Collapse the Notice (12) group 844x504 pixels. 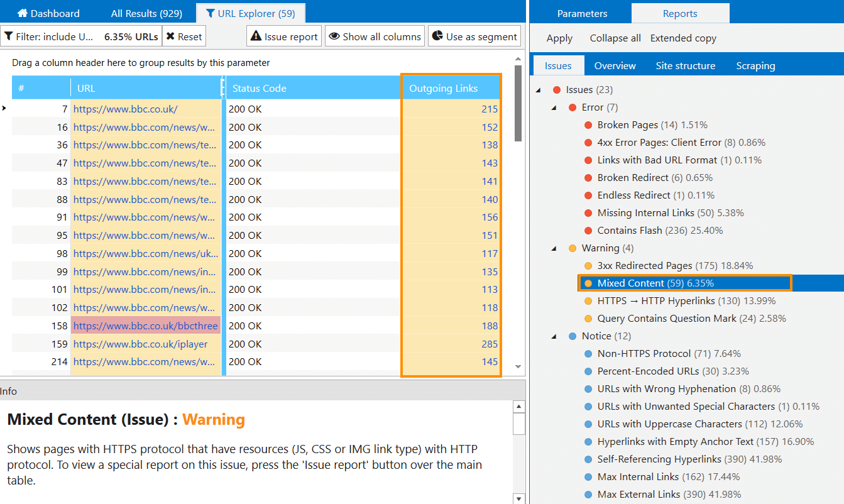pos(554,336)
